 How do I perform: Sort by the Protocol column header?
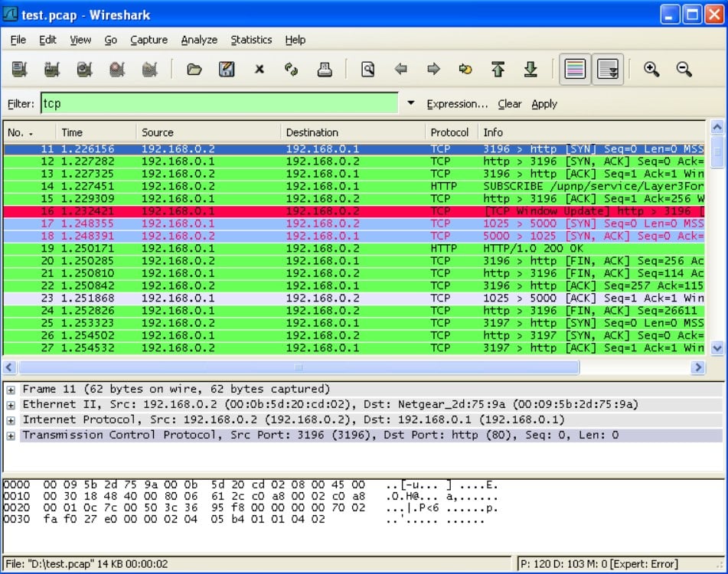[x=452, y=132]
